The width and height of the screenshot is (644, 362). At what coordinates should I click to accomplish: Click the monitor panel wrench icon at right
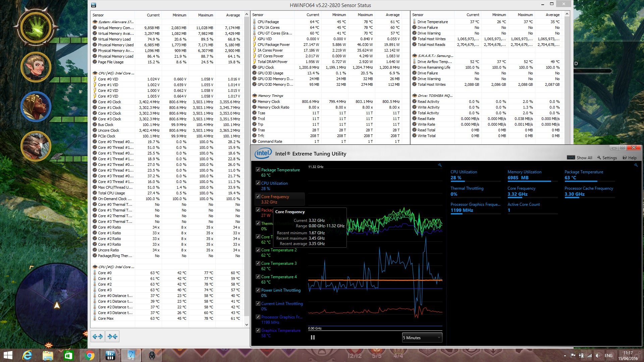click(x=636, y=165)
